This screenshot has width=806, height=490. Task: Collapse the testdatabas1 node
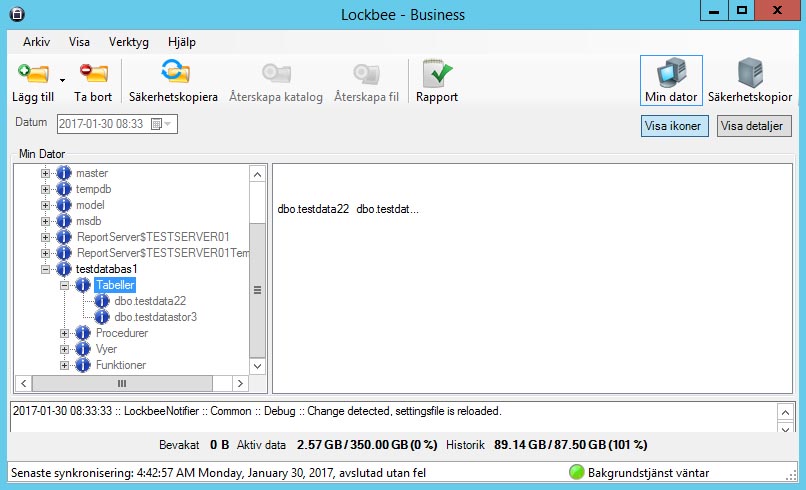coord(45,269)
